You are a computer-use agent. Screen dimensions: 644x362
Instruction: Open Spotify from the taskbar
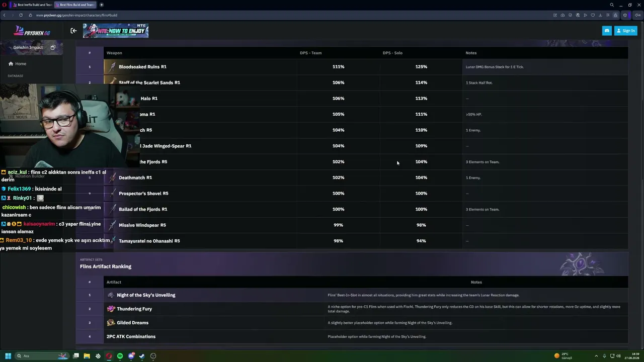(x=120, y=356)
